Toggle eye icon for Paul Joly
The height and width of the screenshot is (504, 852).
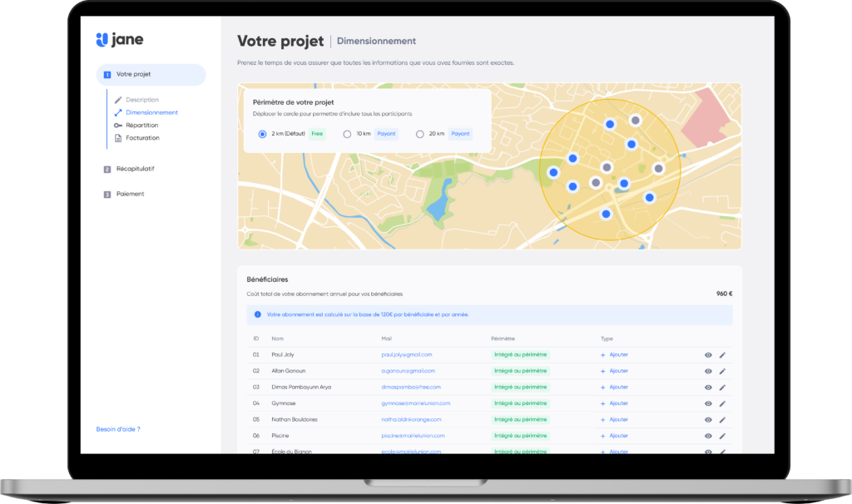708,355
